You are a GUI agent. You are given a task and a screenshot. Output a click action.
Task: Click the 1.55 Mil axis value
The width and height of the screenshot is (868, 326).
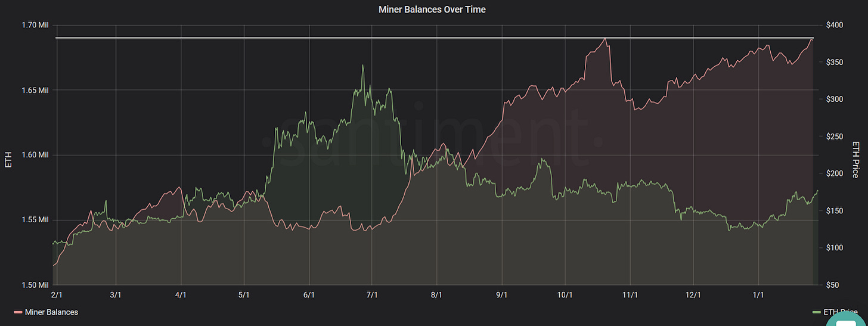(x=36, y=220)
